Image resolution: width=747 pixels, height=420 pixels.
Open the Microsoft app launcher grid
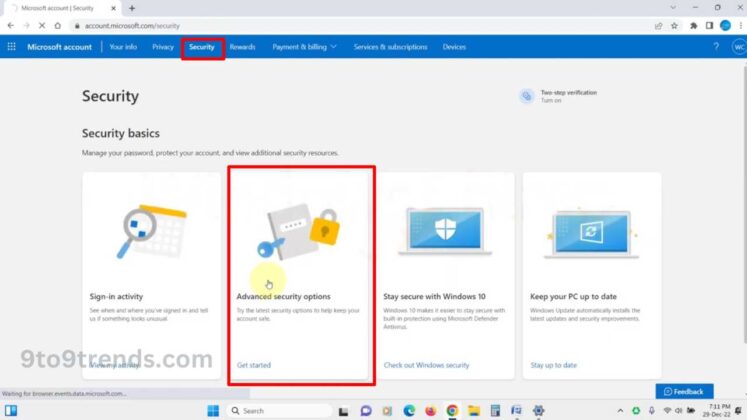[11, 47]
